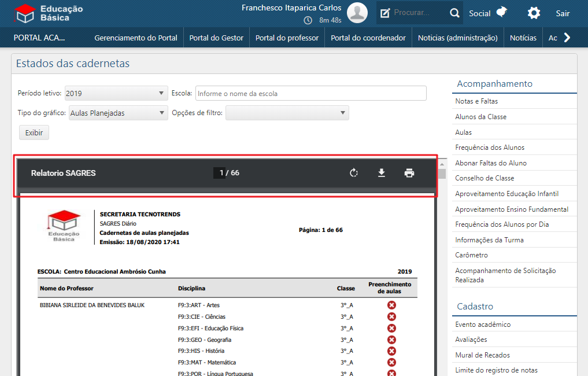
Task: Click the Educação Básica logo
Action: (49, 13)
